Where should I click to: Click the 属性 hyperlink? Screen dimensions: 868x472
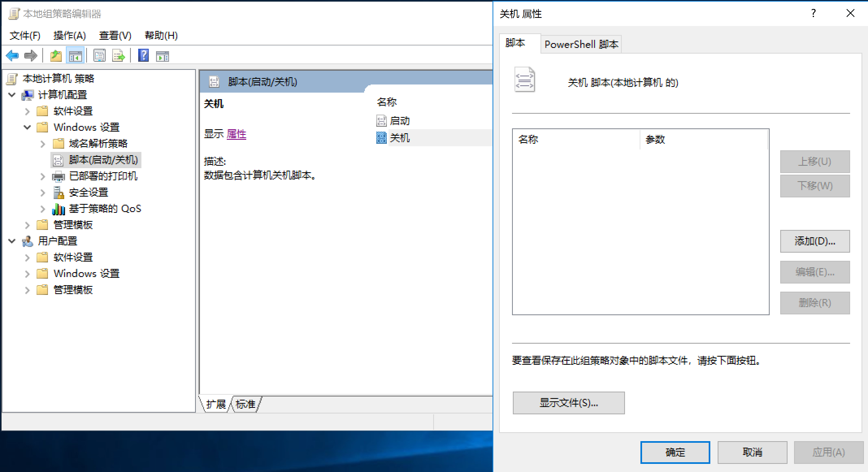click(237, 134)
